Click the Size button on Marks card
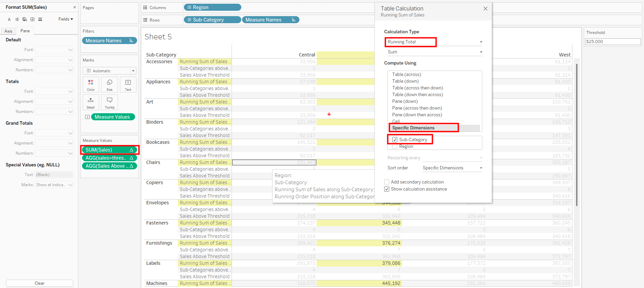 110,85
